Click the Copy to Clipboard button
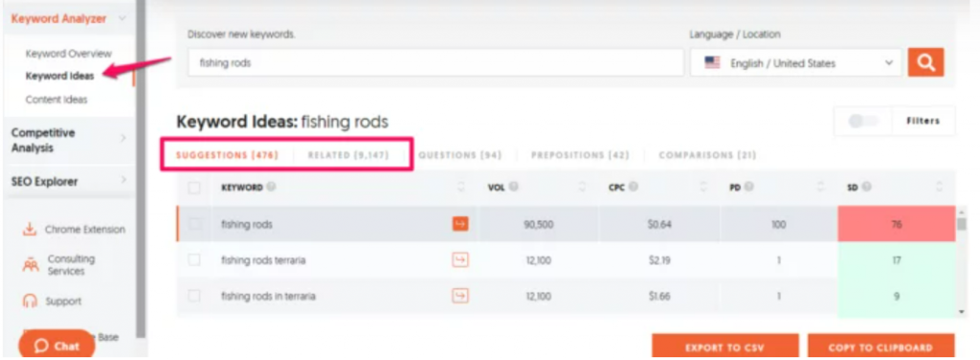Screen dimensions: 980x360 point(880,348)
